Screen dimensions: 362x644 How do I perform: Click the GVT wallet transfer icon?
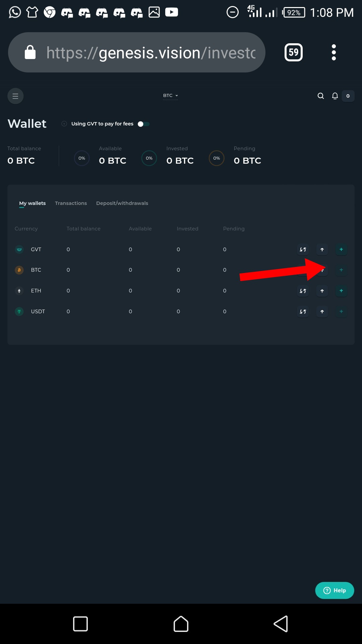click(x=303, y=249)
